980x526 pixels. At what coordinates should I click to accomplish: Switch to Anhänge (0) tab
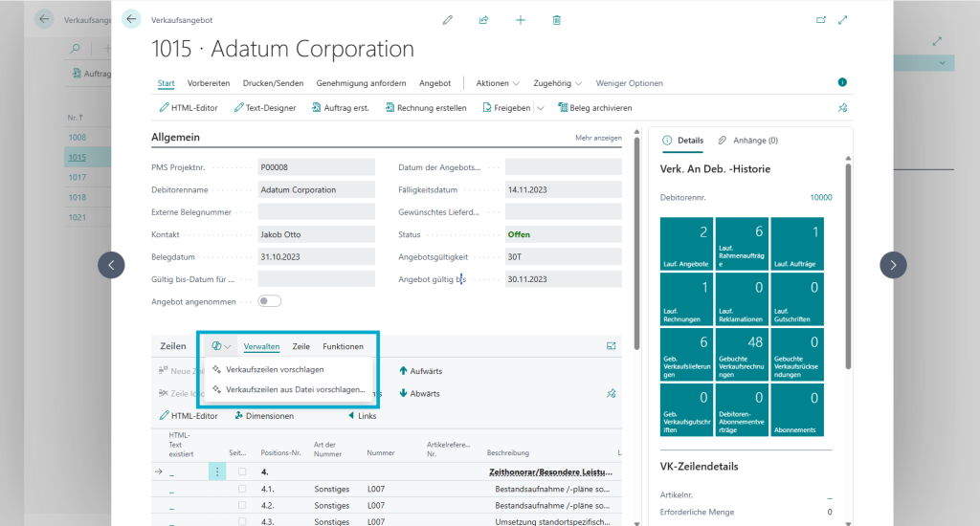coord(748,141)
